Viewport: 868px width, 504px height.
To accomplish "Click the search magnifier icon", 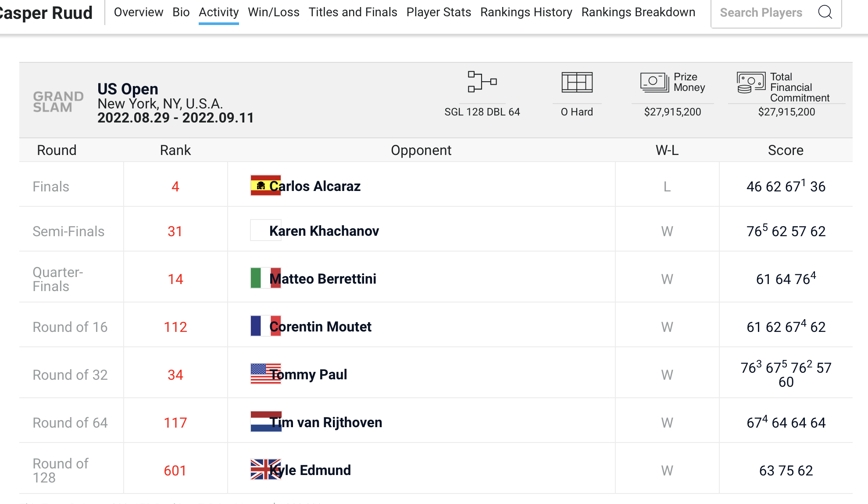I will pyautogui.click(x=825, y=12).
